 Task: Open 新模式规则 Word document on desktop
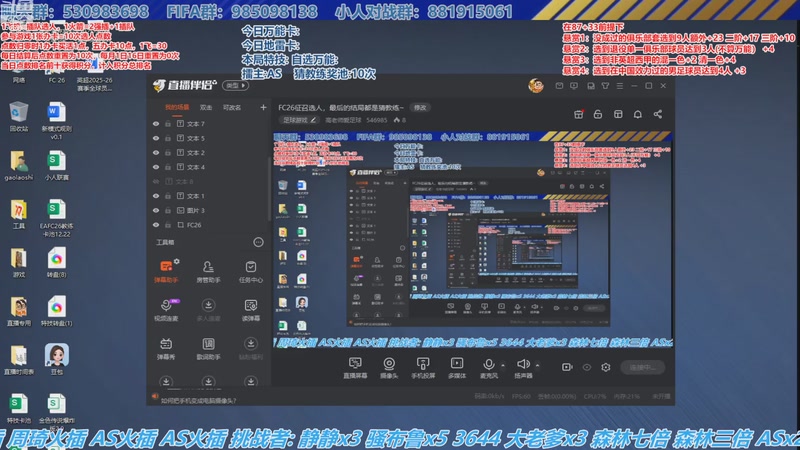(56, 121)
